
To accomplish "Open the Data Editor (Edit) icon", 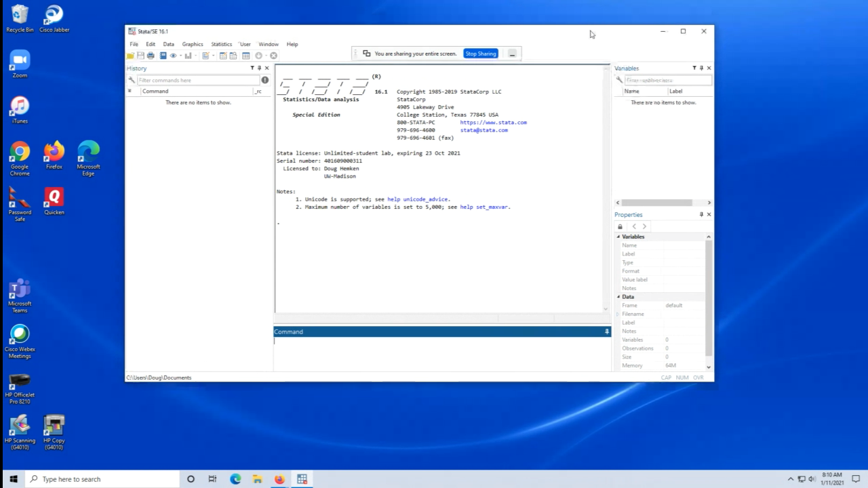I will click(223, 56).
